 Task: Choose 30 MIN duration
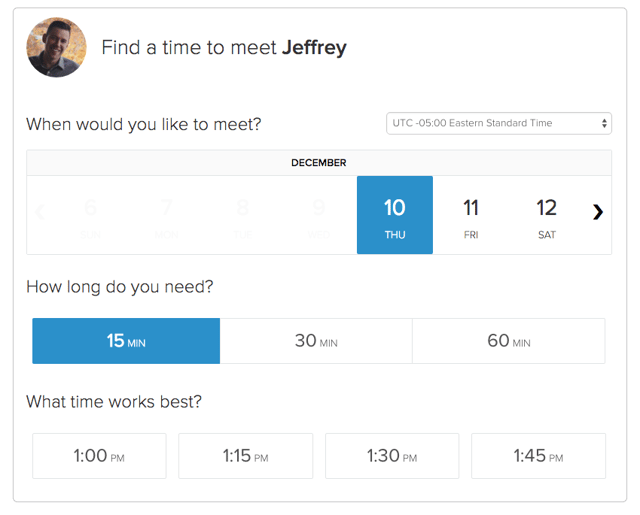pyautogui.click(x=316, y=341)
